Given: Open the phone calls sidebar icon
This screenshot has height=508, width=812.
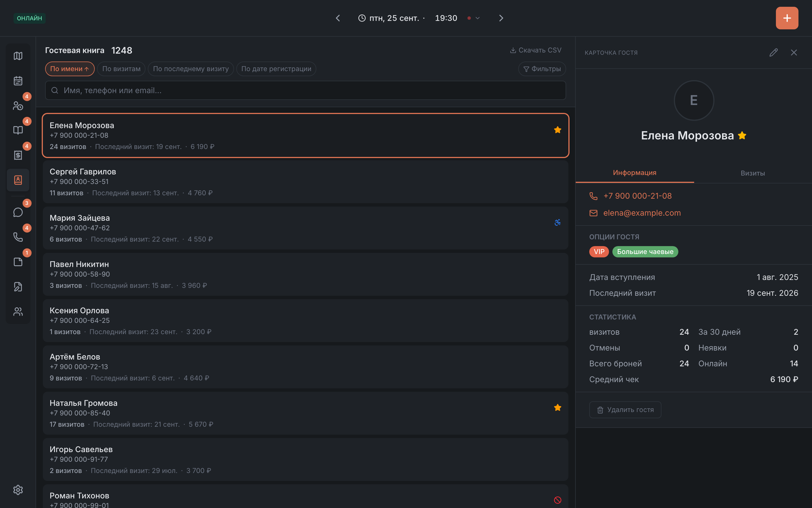Looking at the screenshot, I should click(x=18, y=237).
